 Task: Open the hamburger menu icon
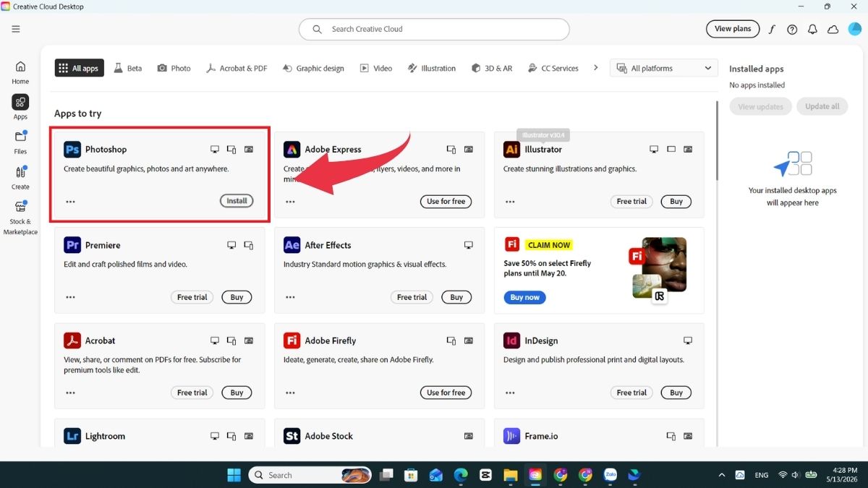pos(16,29)
